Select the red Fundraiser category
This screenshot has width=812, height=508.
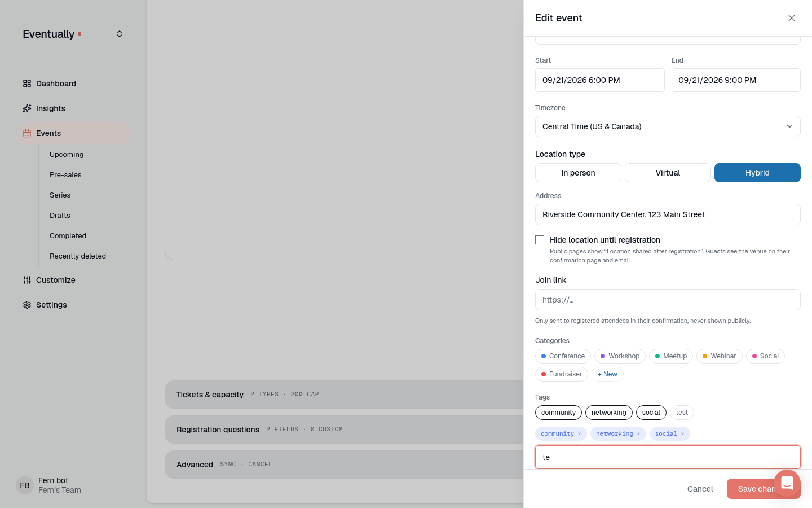562,374
